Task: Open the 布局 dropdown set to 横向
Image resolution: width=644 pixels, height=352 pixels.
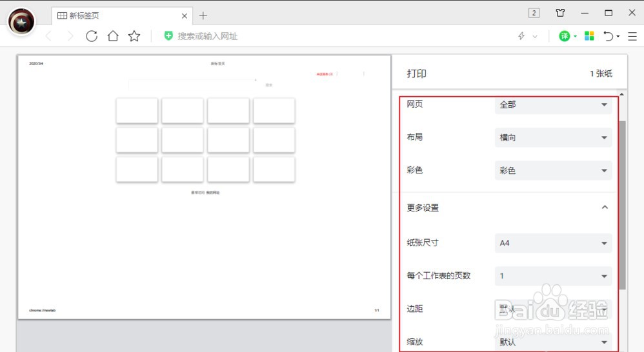Action: click(x=553, y=138)
